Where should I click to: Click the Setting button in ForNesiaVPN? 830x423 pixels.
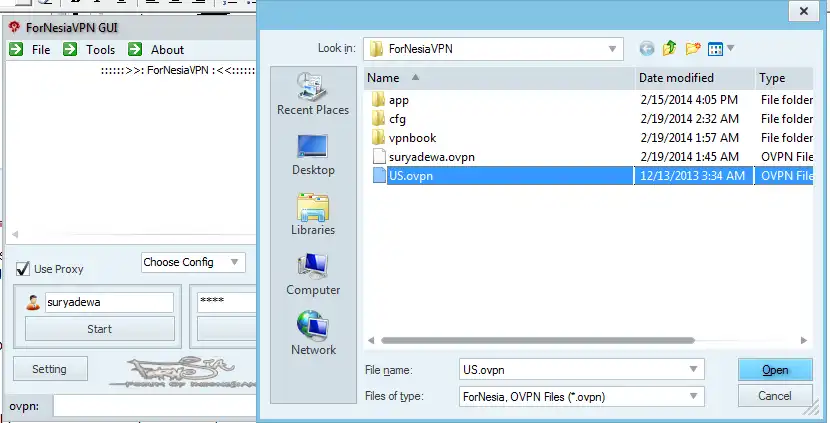click(49, 369)
